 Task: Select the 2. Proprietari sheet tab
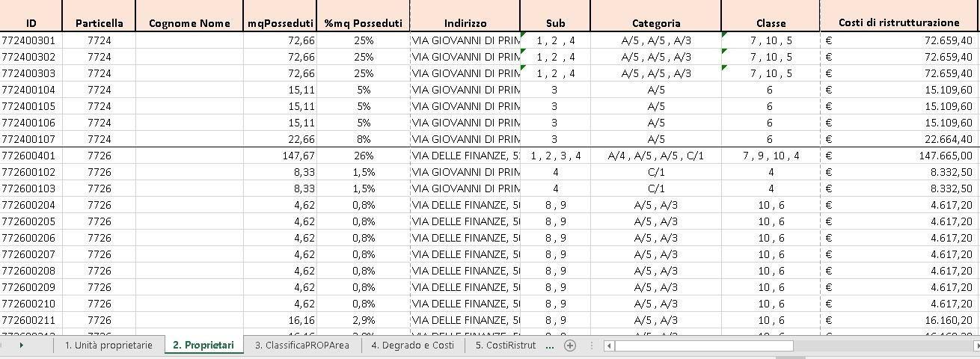click(203, 346)
